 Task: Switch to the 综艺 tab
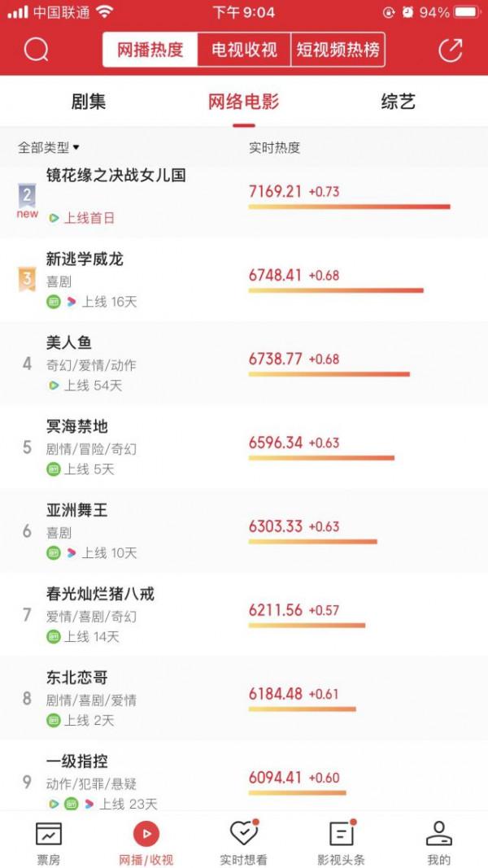click(399, 101)
